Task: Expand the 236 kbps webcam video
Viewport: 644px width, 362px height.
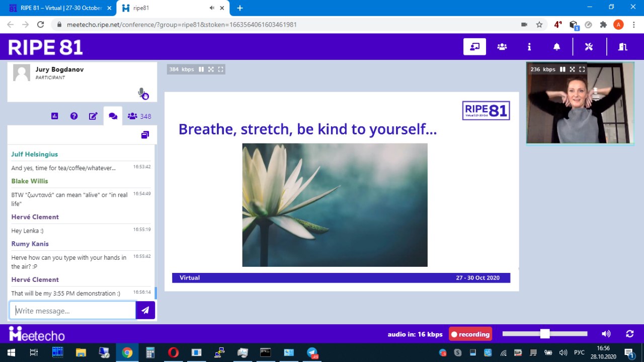Action: pyautogui.click(x=572, y=69)
